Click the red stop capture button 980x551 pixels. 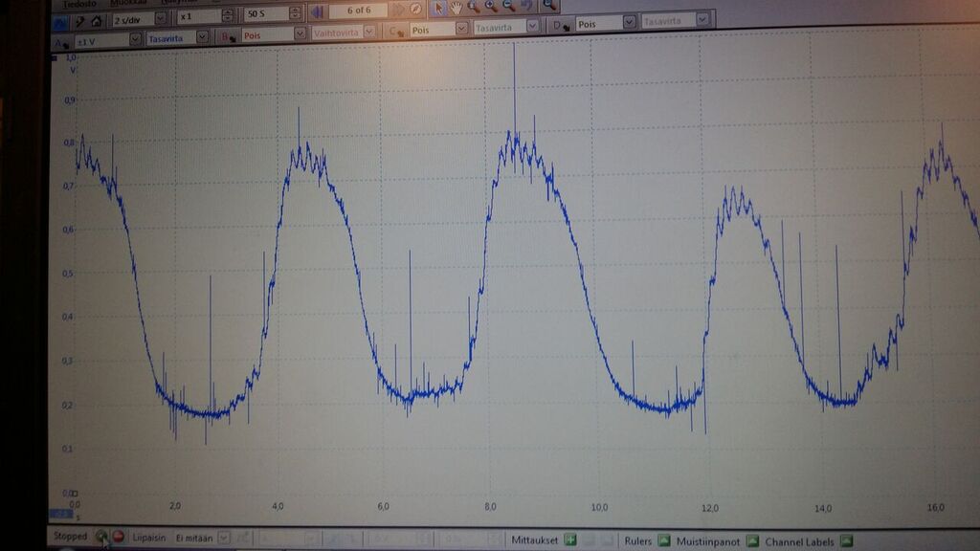point(118,536)
